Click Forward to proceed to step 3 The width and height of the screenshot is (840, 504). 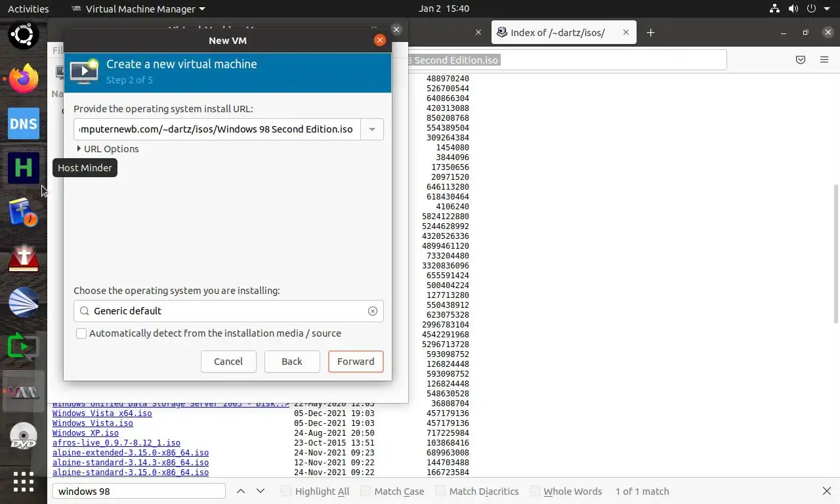[356, 362]
